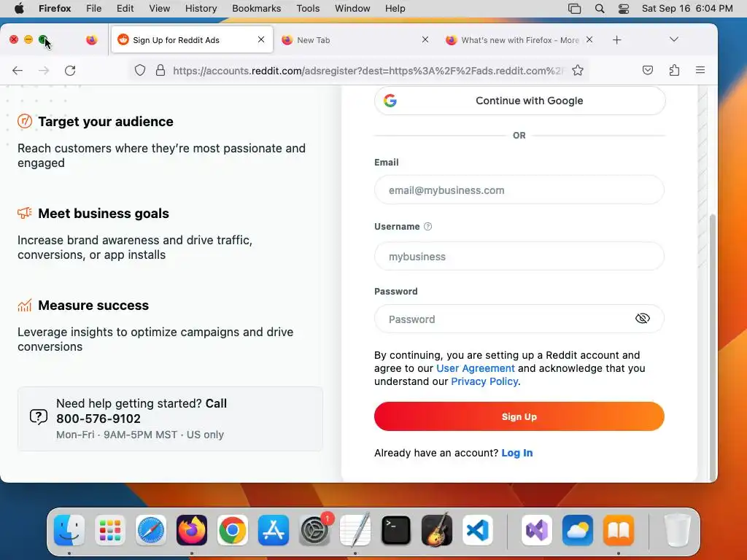
Task: Open the File menu
Action: [x=93, y=9]
